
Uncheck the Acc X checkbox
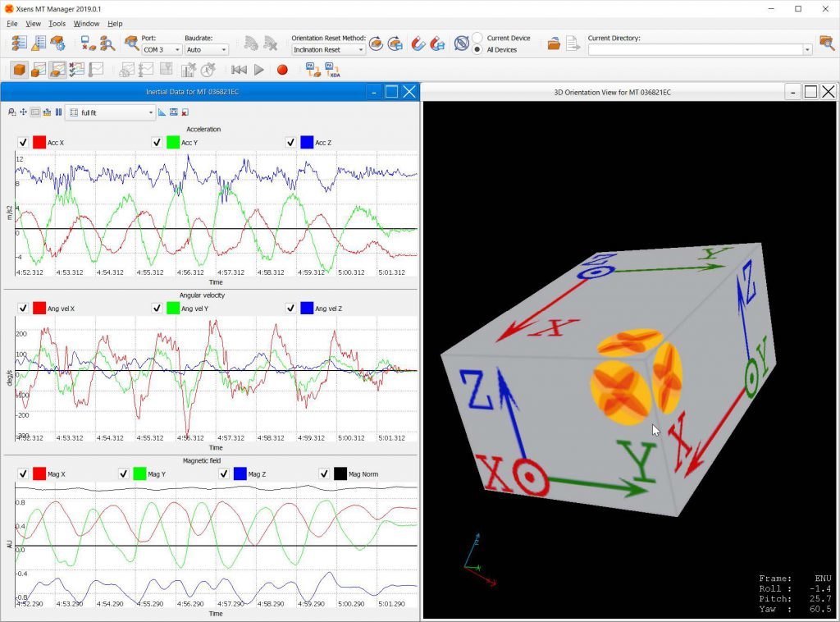click(x=23, y=143)
